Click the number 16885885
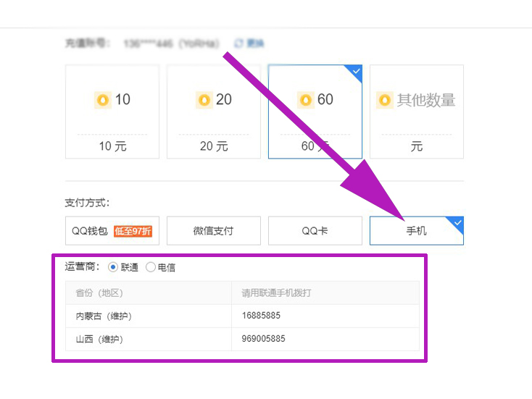 (x=261, y=316)
